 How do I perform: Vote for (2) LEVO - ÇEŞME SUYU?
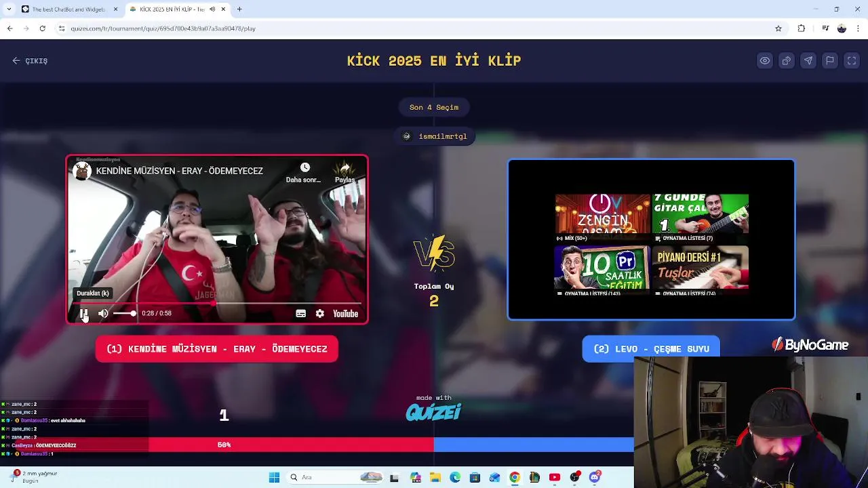(x=651, y=348)
